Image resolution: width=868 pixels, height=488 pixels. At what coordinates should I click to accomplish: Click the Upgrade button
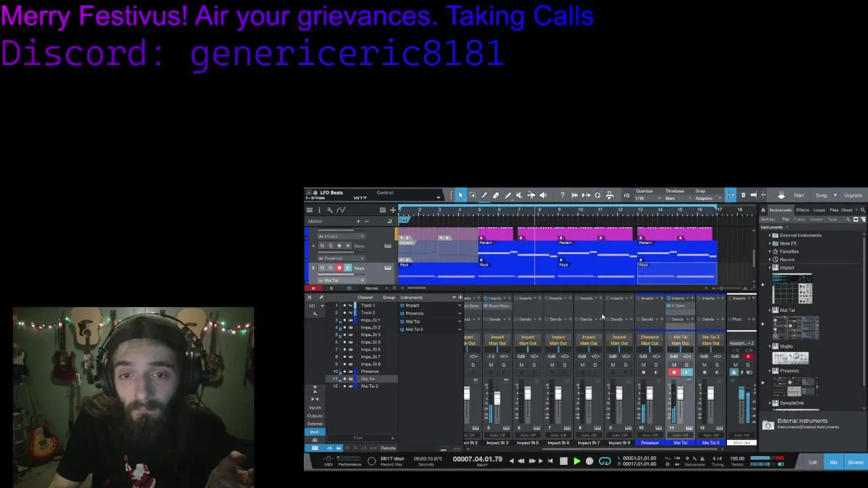click(853, 195)
